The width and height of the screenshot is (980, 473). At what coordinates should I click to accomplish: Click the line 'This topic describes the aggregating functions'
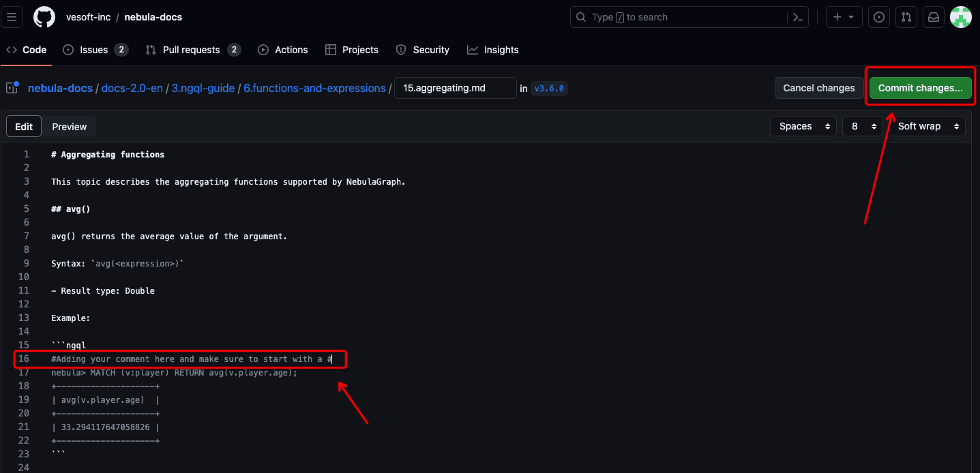[228, 182]
